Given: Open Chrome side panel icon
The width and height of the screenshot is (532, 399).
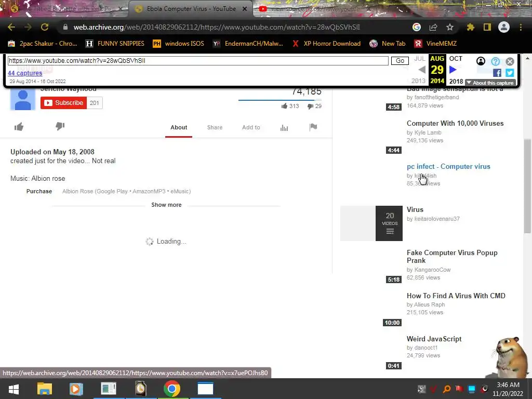Looking at the screenshot, I should pyautogui.click(x=487, y=27).
